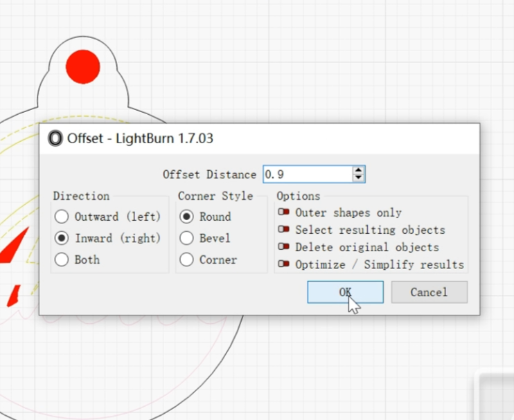
Task: Pick the Corner corner style option
Action: [186, 260]
